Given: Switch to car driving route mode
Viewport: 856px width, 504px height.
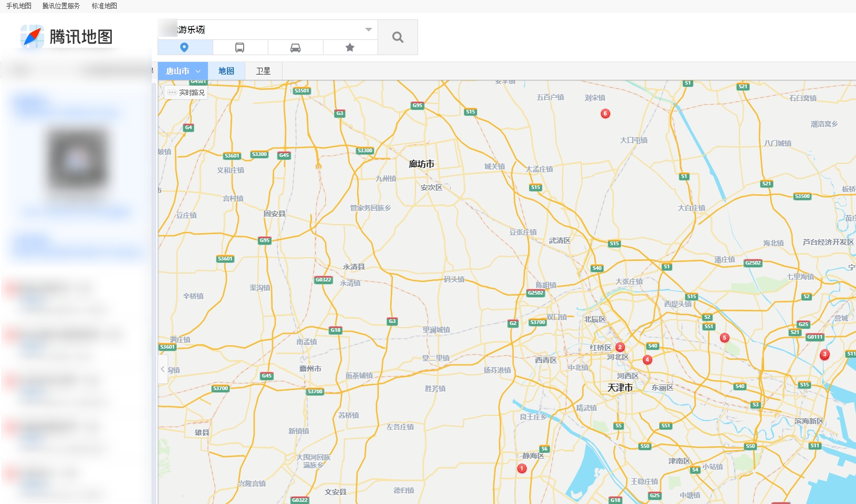Looking at the screenshot, I should [x=296, y=48].
